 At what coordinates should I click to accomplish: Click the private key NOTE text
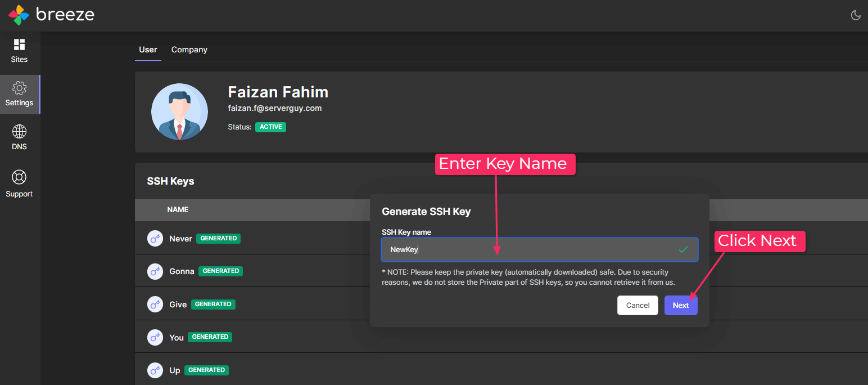pyautogui.click(x=528, y=277)
